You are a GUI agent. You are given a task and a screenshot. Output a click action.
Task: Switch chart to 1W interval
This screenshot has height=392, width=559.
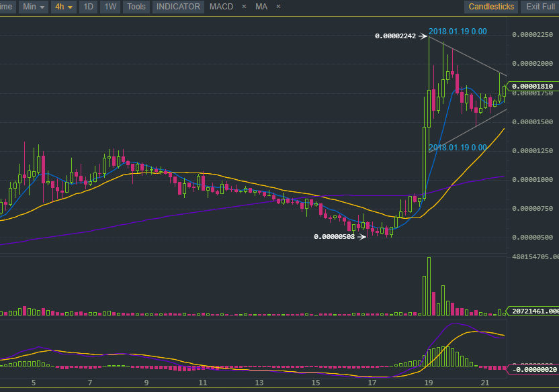pos(110,7)
